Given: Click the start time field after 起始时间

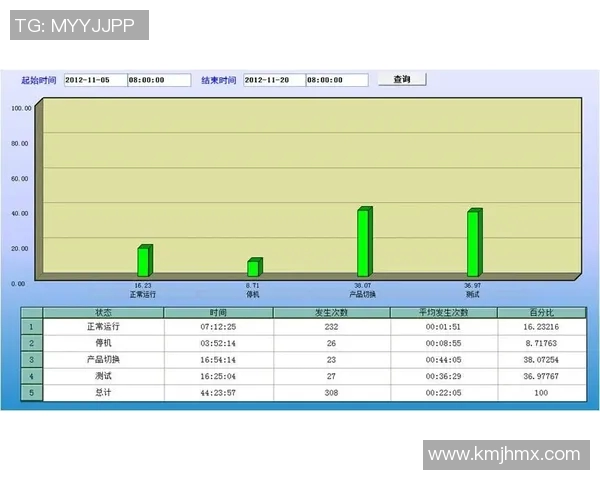Looking at the screenshot, I should pyautogui.click(x=158, y=80).
